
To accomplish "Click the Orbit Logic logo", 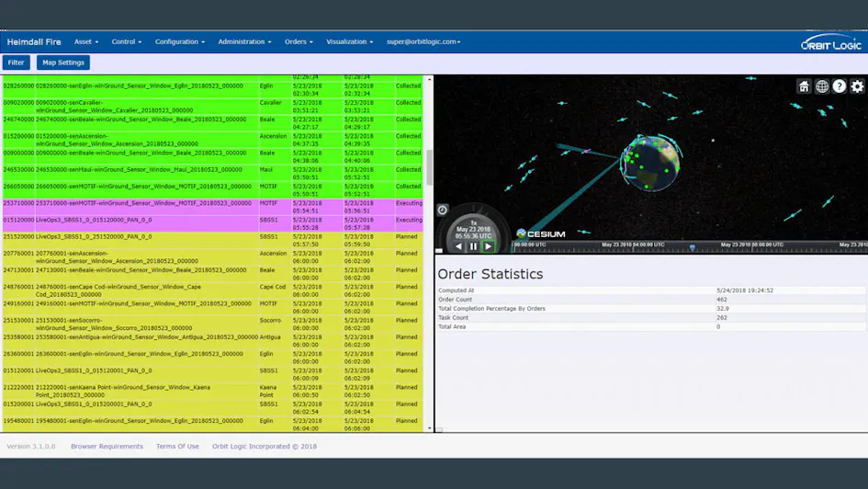I will pyautogui.click(x=831, y=42).
